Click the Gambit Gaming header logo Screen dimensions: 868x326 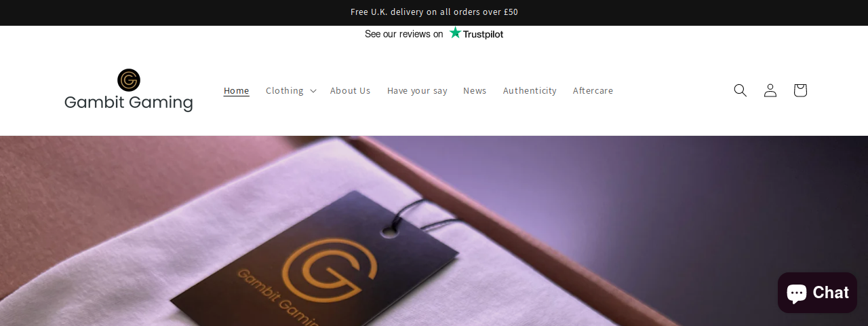coord(129,90)
